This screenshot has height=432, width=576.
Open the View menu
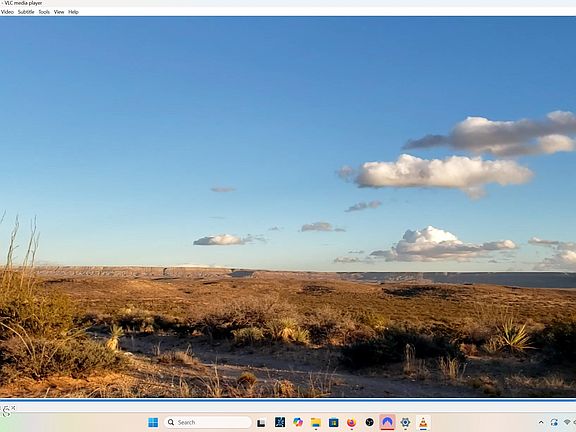tap(59, 12)
